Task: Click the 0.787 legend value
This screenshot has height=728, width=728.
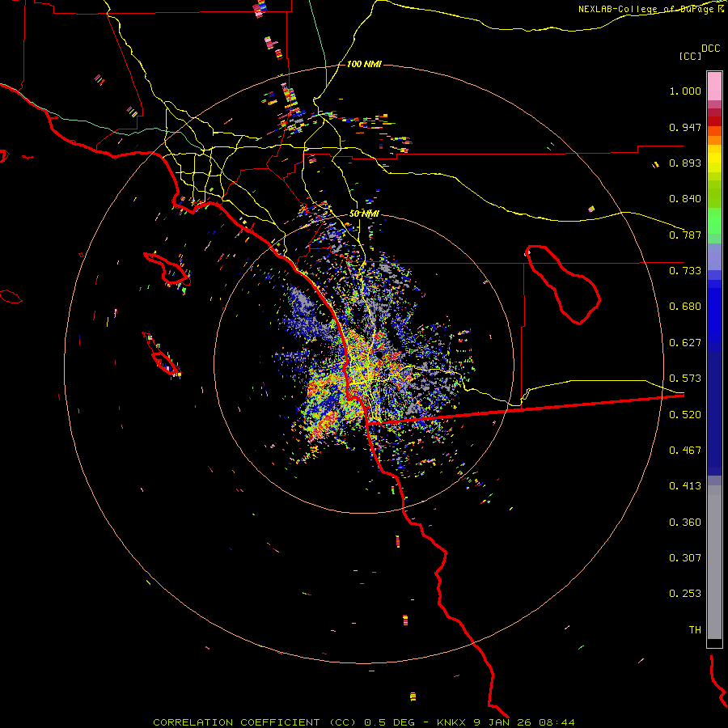Action: (x=685, y=235)
